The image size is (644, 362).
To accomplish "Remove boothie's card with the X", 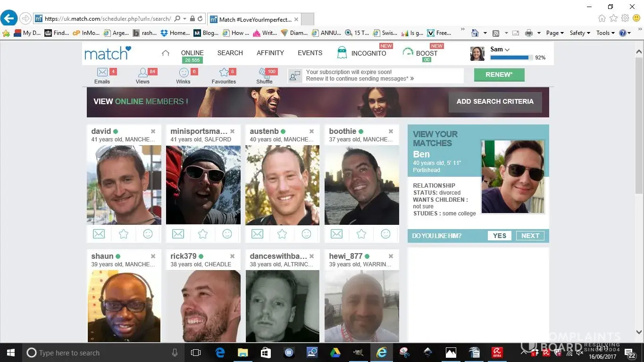I will pos(391,132).
